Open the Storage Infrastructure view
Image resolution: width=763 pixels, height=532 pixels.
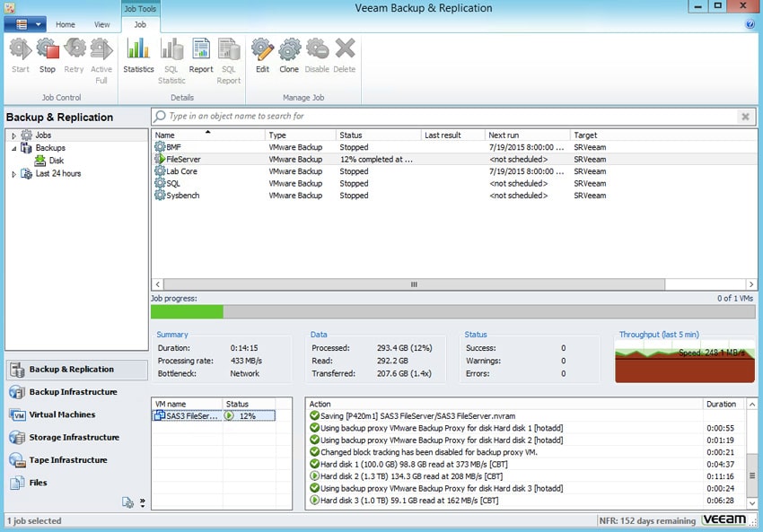tap(77, 438)
